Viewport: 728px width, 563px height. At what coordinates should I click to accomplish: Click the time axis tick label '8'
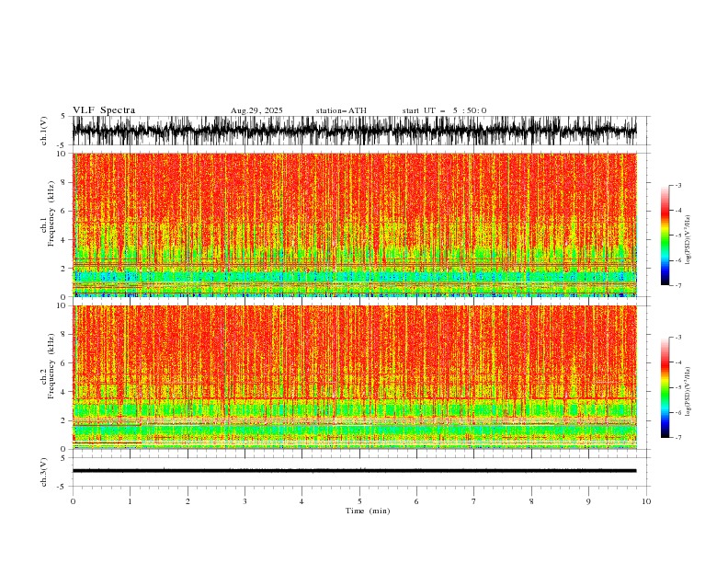tap(531, 501)
